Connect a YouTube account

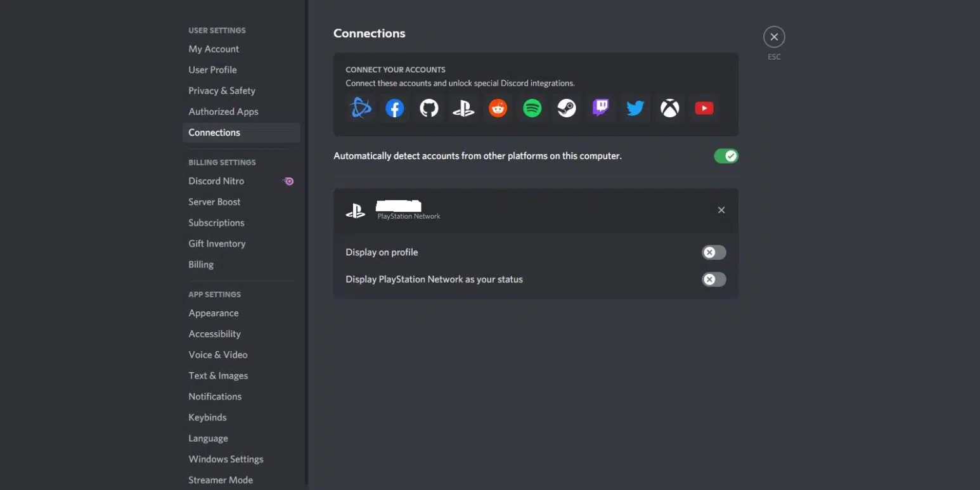click(704, 108)
